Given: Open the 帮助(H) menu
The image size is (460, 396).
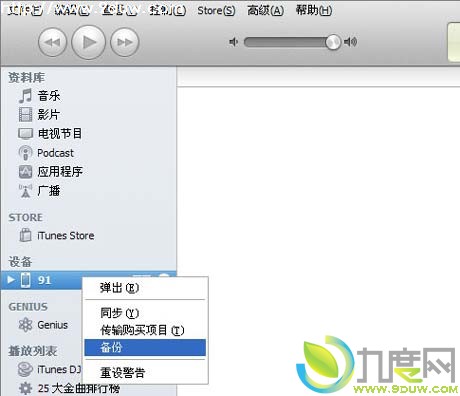Looking at the screenshot, I should (x=314, y=11).
